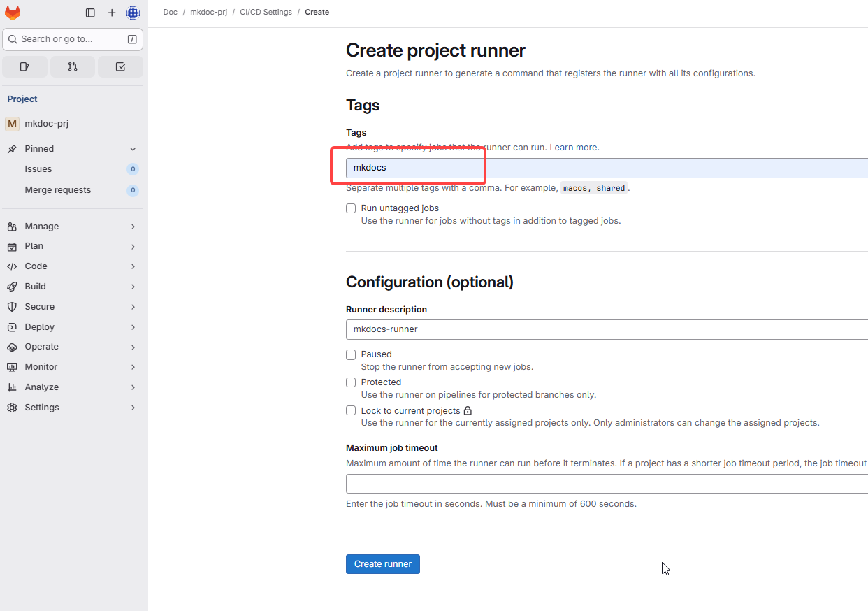The height and width of the screenshot is (611, 868).
Task: Click the Create breadcrumb text
Action: (317, 13)
